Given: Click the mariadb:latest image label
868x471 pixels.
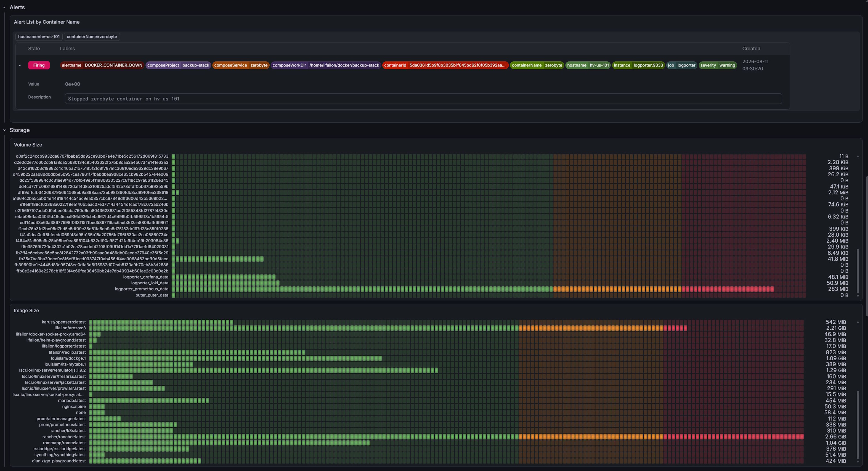Looking at the screenshot, I should click(72, 401).
